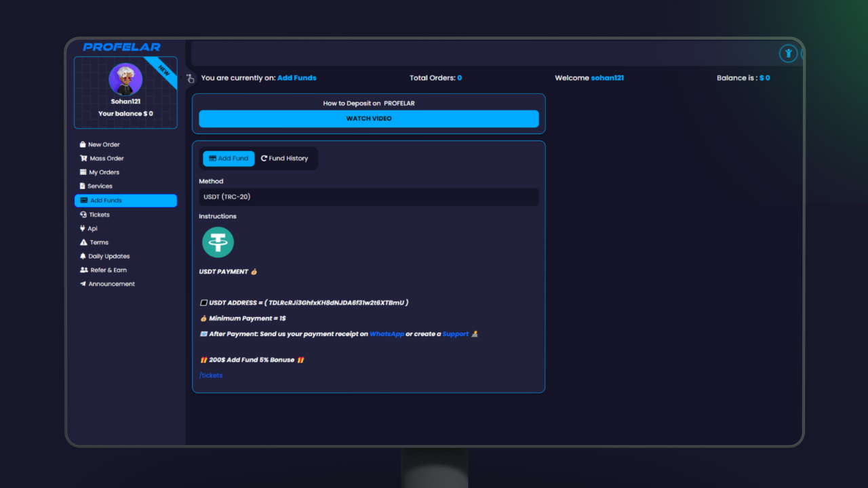Click the NEW ribbon on profile card
Image resolution: width=868 pixels, height=488 pixels.
(x=164, y=70)
